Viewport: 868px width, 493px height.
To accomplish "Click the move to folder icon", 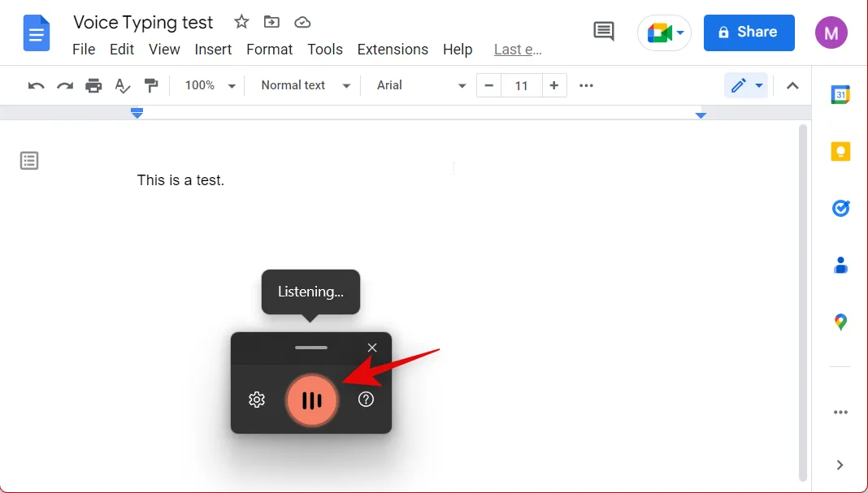I will point(271,22).
